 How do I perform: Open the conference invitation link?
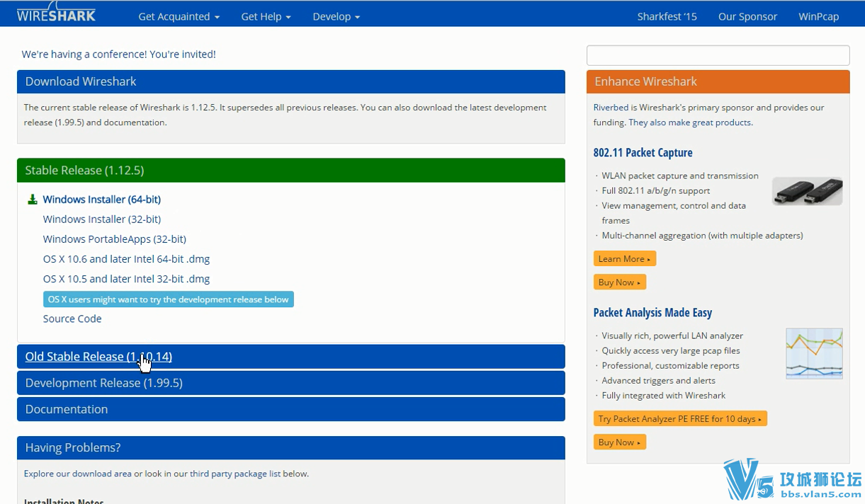point(118,54)
